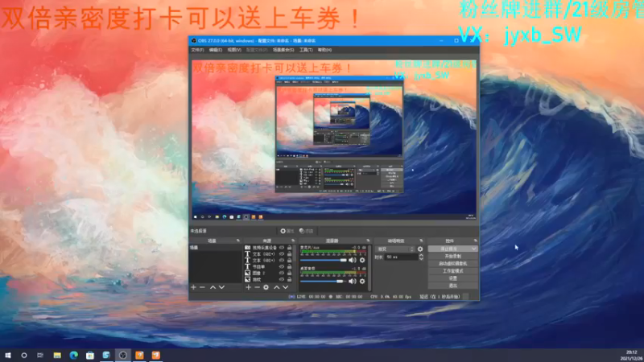This screenshot has width=644, height=362.
Task: Move the scene down in Scenes panel
Action: pos(222,287)
